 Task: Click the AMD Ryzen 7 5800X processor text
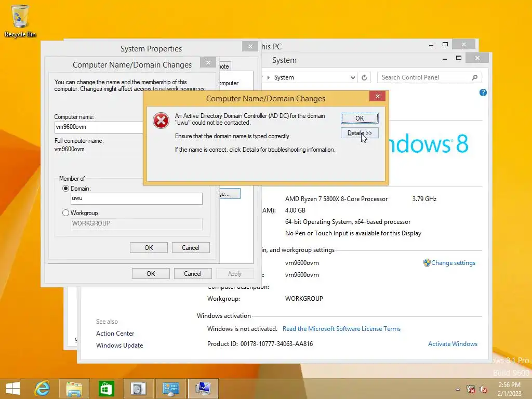tap(336, 199)
